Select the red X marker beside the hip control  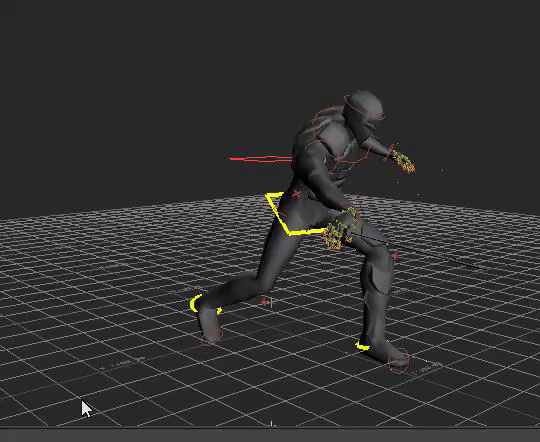pos(296,194)
